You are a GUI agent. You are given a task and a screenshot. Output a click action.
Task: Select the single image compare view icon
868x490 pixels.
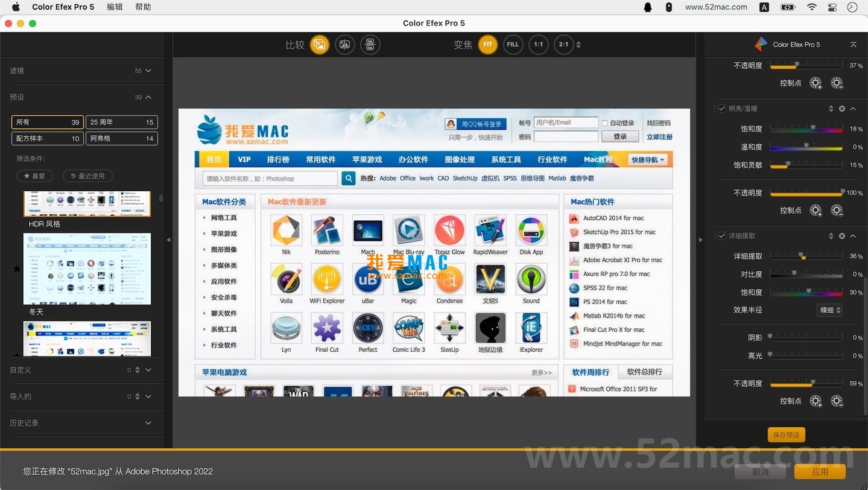point(320,45)
